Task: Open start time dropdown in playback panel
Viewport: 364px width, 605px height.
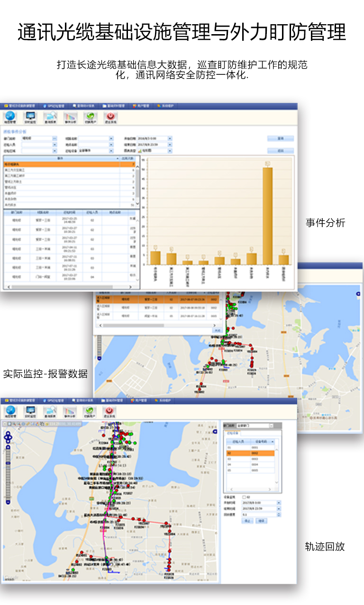Action: (x=279, y=503)
